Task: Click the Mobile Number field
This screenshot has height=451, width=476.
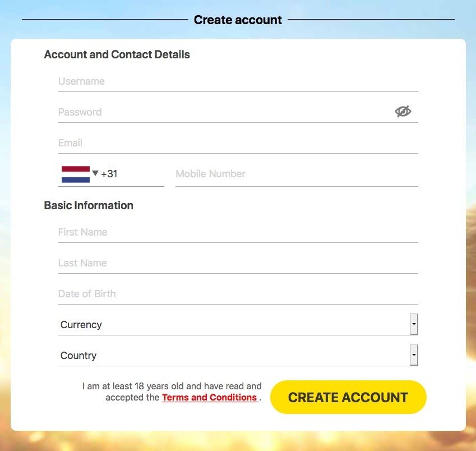Action: coord(296,174)
